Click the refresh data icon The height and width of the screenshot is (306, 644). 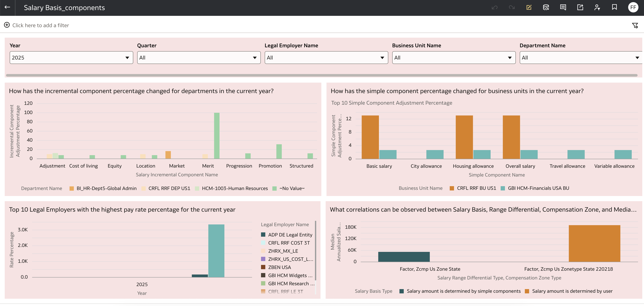pos(546,7)
